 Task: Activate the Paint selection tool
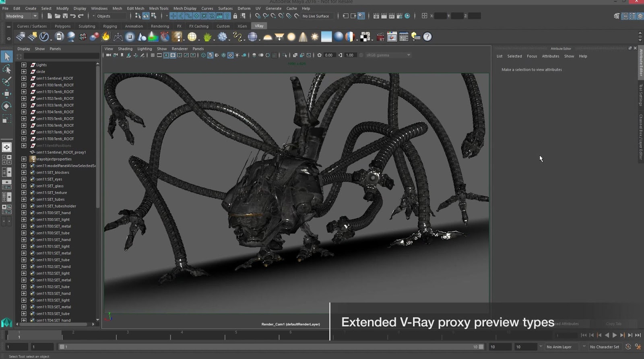[x=6, y=82]
